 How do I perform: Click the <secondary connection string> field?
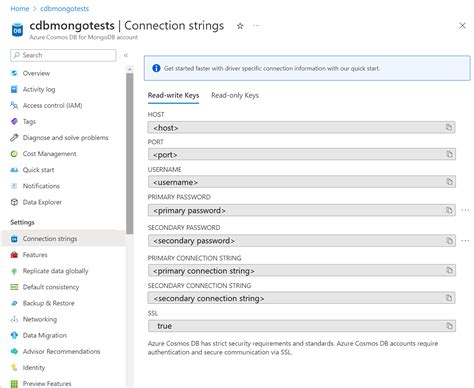301,298
